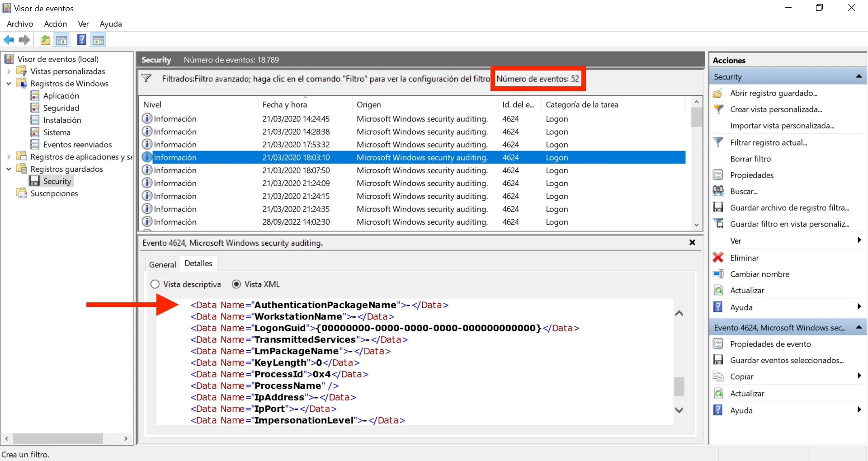Screen dimensions: 868x461
Task: Click the tree pane horizontal scrollbar thumb
Action: pyautogui.click(x=58, y=438)
